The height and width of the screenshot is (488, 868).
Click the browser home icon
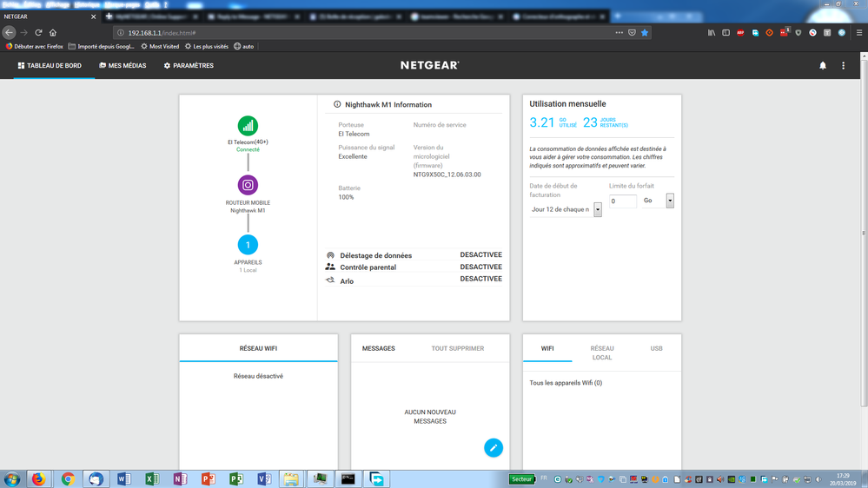pyautogui.click(x=53, y=33)
